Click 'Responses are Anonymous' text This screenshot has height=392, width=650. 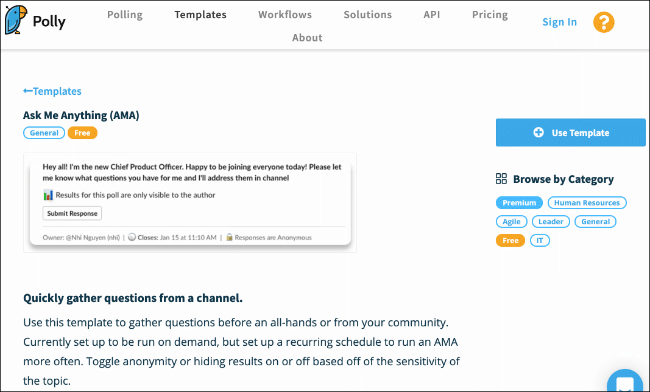pyautogui.click(x=273, y=237)
